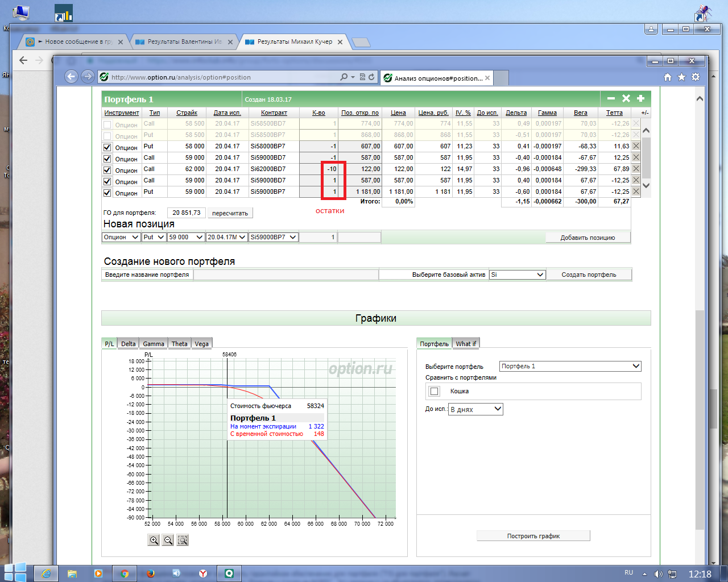728x582 pixels.
Task: Open the volume control in system tray
Action: click(x=658, y=574)
